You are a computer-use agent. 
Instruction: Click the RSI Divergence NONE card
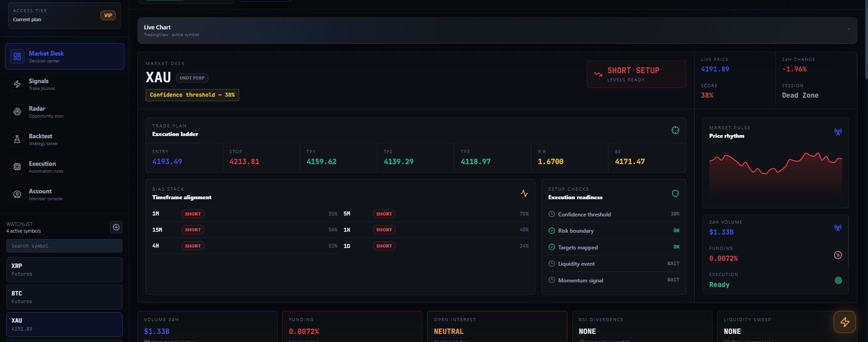642,327
